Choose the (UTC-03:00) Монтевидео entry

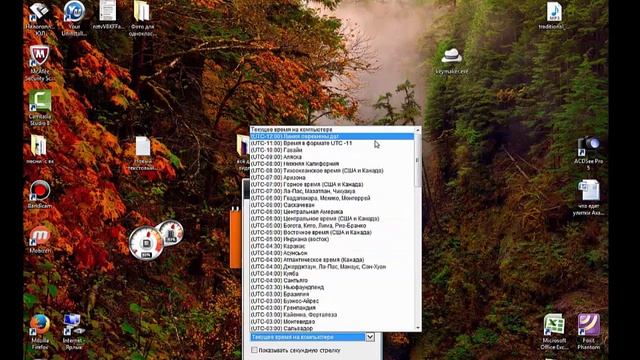click(x=332, y=321)
